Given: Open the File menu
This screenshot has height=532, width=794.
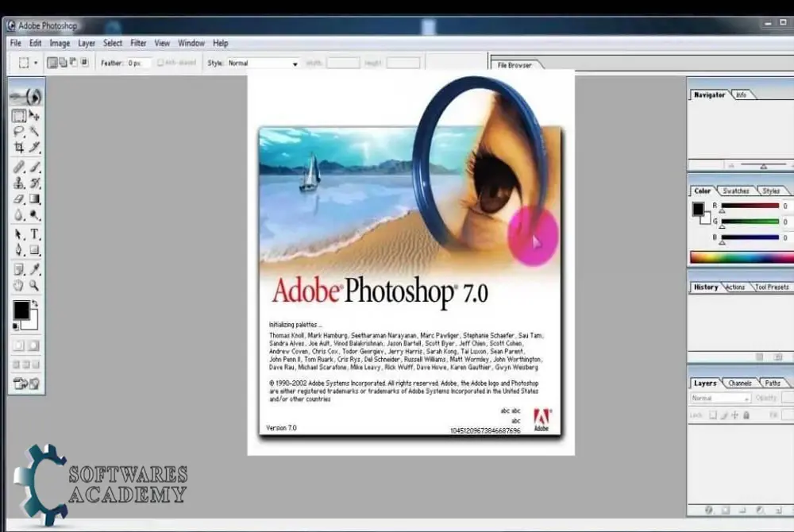Looking at the screenshot, I should click(16, 44).
